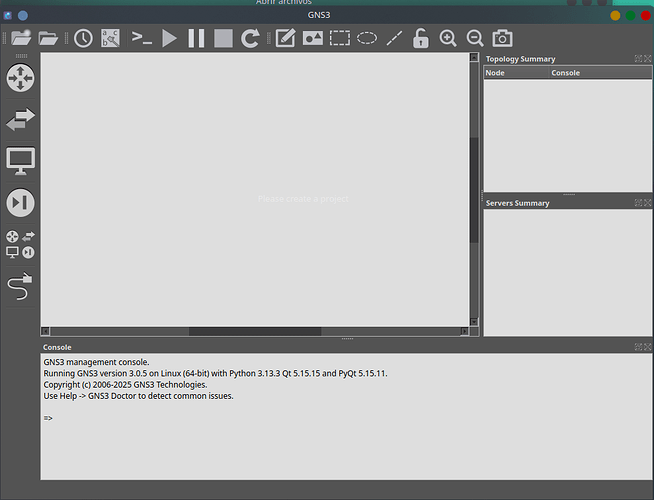Screen dimensions: 654x500
Task: Click the console input prompt line
Action: pos(48,418)
